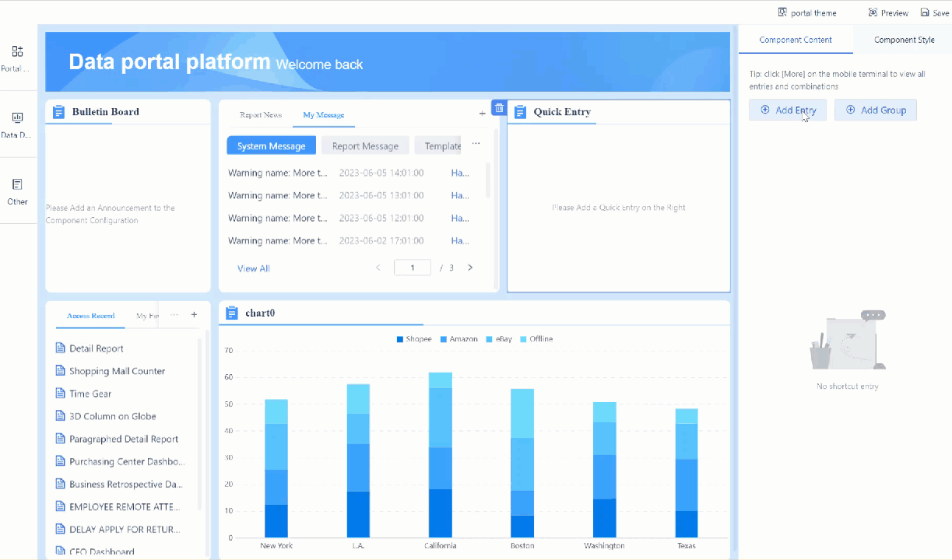Image resolution: width=952 pixels, height=560 pixels.
Task: Click the L.A. stacked bar
Action: click(358, 460)
